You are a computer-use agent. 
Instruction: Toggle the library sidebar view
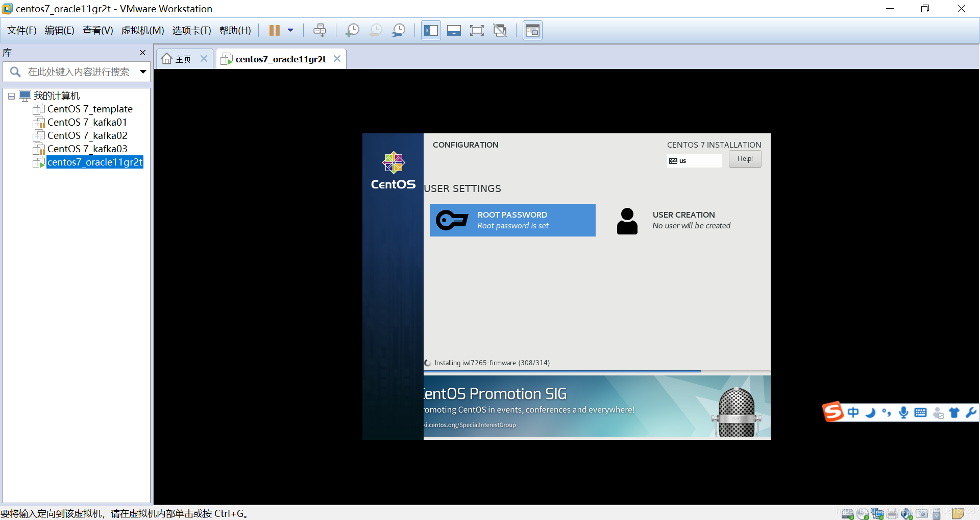(431, 31)
